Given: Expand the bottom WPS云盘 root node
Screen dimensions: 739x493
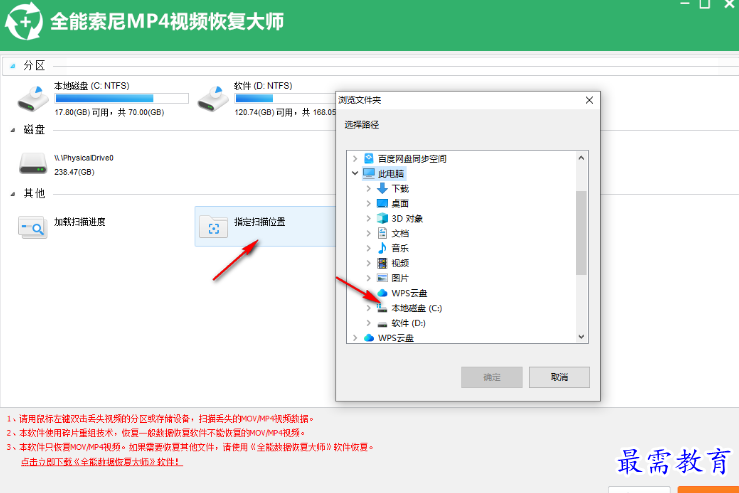Looking at the screenshot, I should [x=355, y=338].
